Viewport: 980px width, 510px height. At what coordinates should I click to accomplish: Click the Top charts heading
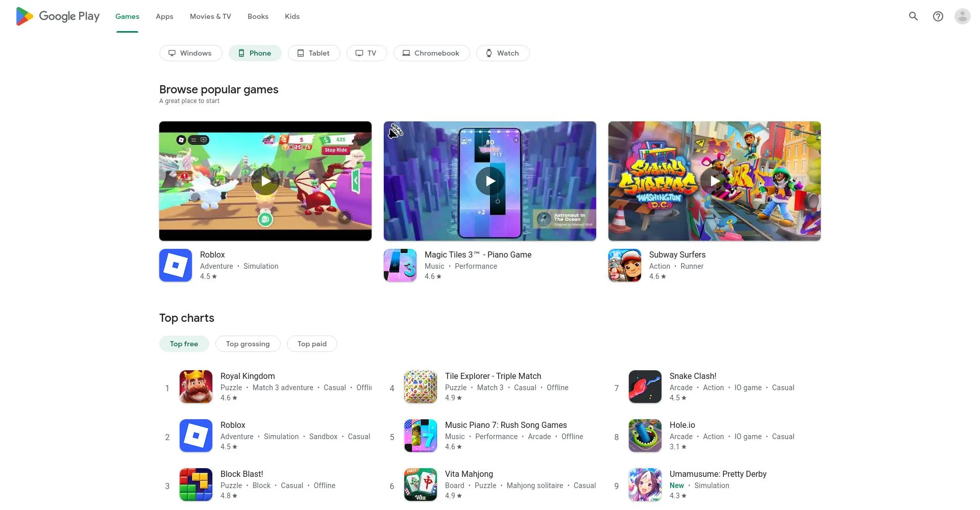(x=186, y=318)
